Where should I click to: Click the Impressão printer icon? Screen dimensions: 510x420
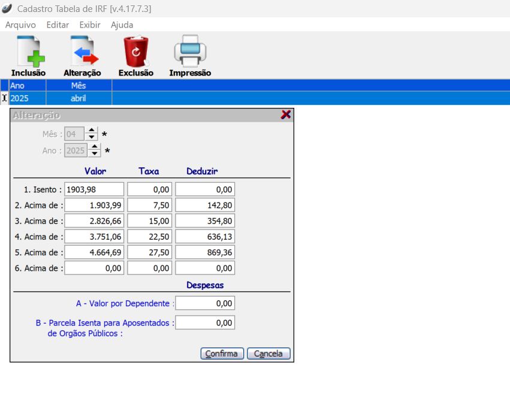190,53
